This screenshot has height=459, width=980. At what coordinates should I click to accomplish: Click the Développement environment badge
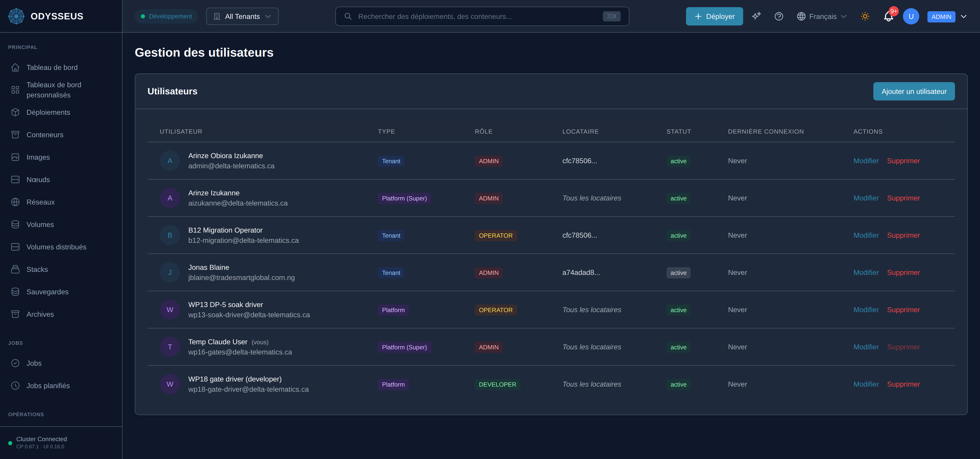coord(166,16)
